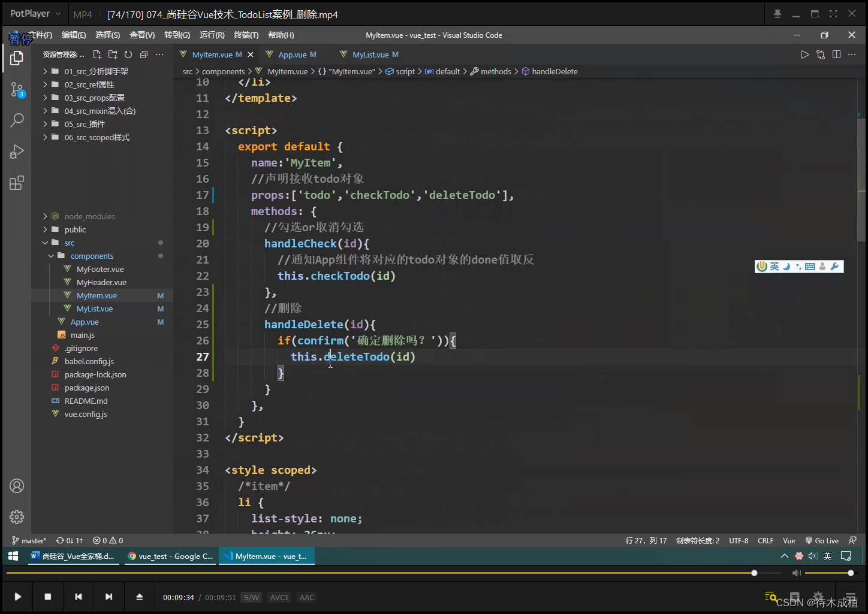Open the Source Control view

point(17,90)
